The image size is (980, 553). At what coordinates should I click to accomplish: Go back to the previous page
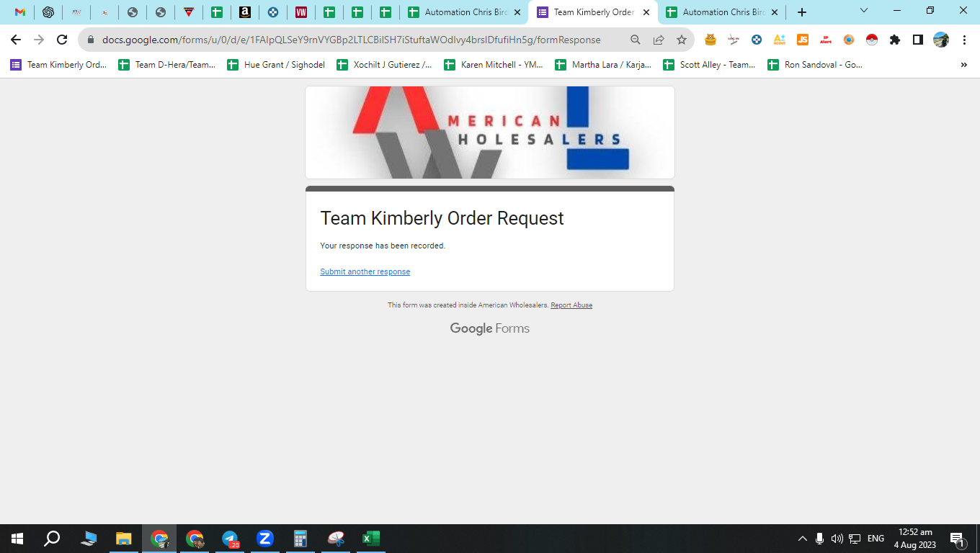coord(16,40)
